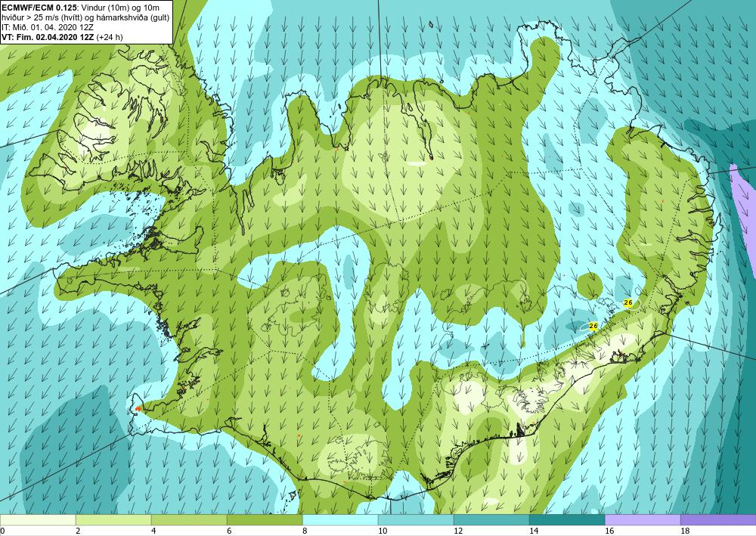Screen dimensions: 756x536
Task: Click the lower yellow "26" gust label
Action: pos(593,327)
